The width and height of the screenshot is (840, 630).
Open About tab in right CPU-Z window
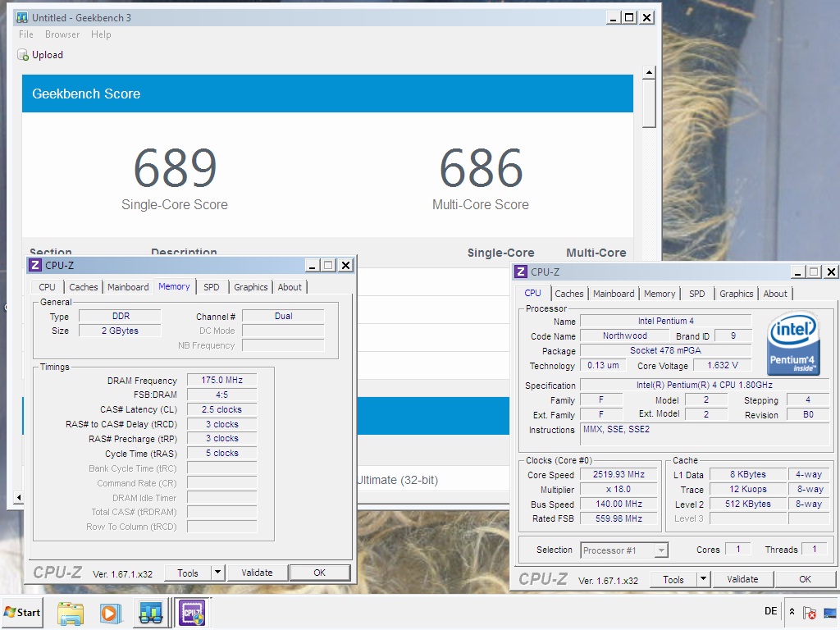point(775,294)
